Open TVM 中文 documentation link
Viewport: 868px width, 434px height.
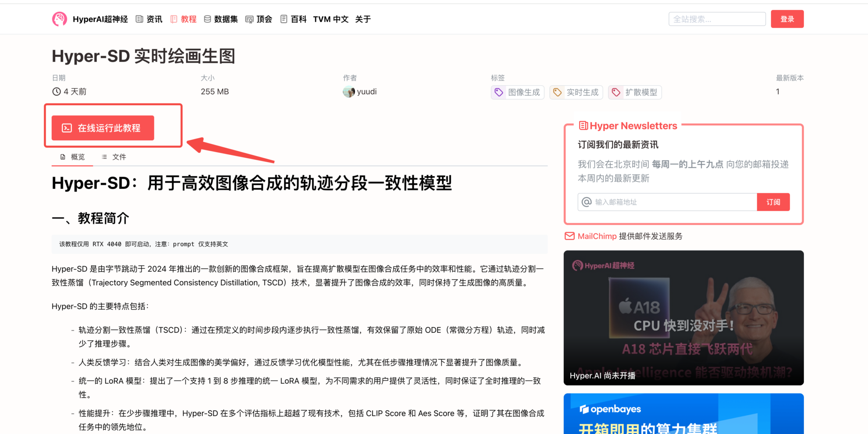pyautogui.click(x=331, y=19)
